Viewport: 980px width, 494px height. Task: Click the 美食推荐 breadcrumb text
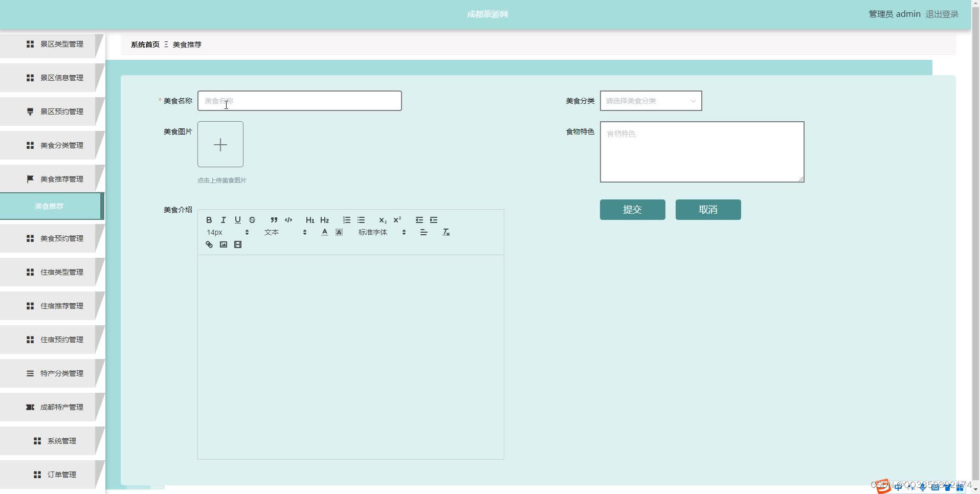tap(187, 44)
